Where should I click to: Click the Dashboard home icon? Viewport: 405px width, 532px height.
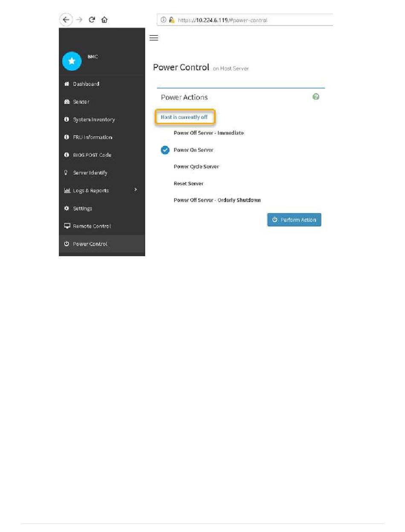coord(67,84)
